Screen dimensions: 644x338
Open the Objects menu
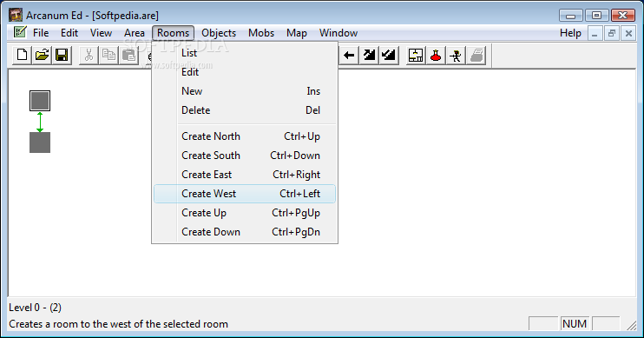tap(219, 33)
